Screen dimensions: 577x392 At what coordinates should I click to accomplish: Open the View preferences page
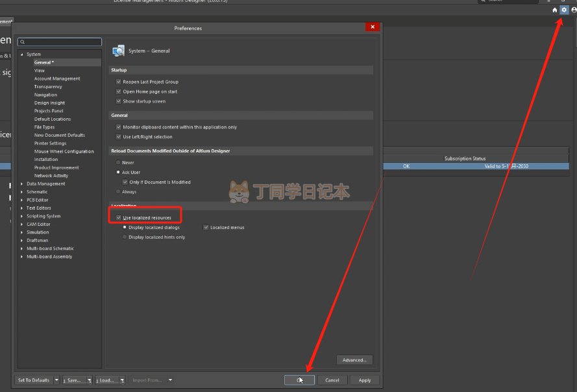point(40,71)
